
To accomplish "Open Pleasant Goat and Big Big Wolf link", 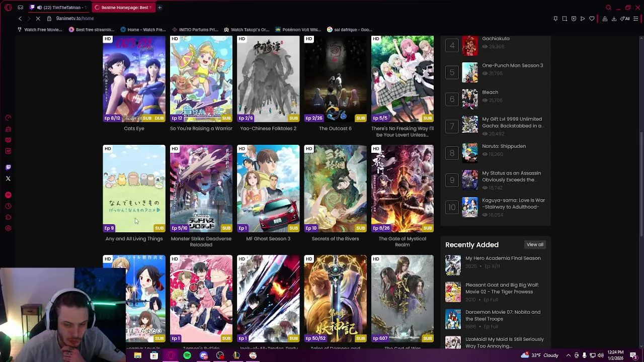I will tap(502, 288).
